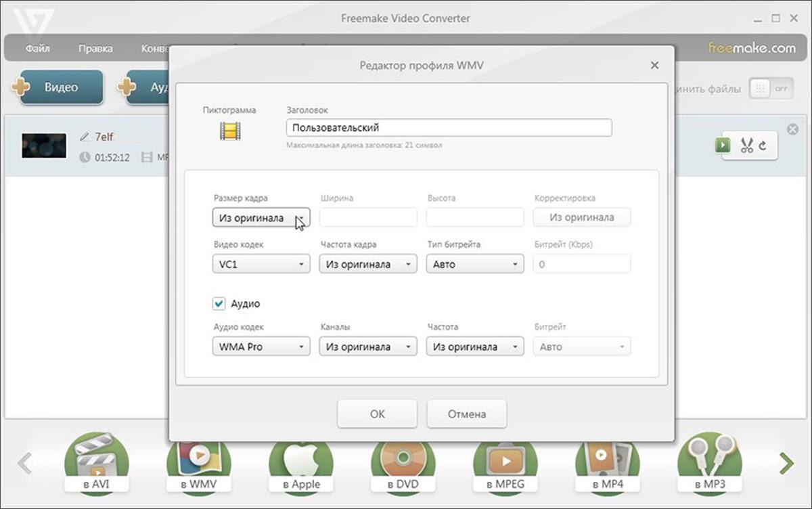The image size is (812, 509).
Task: Uncheck the 'Аудио' checkbox
Action: tap(219, 304)
